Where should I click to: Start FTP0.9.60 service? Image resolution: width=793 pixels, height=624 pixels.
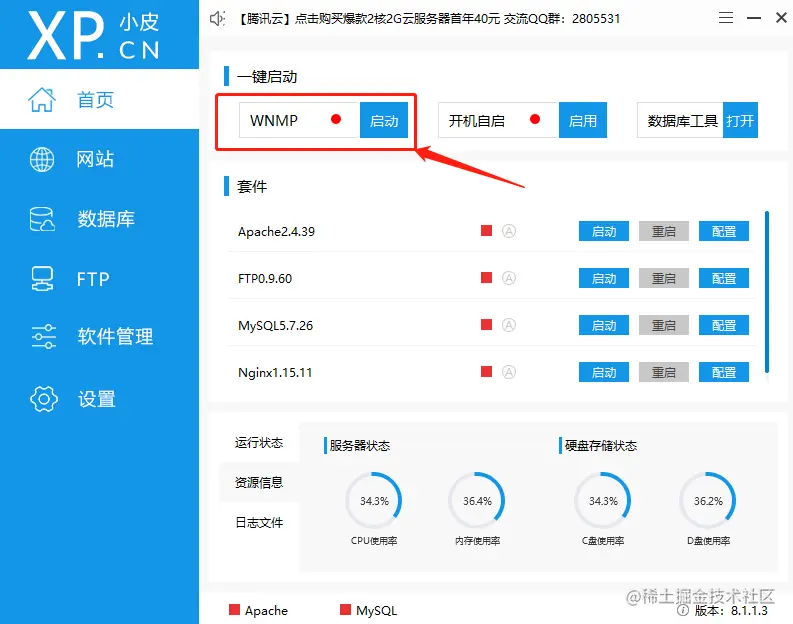point(604,278)
